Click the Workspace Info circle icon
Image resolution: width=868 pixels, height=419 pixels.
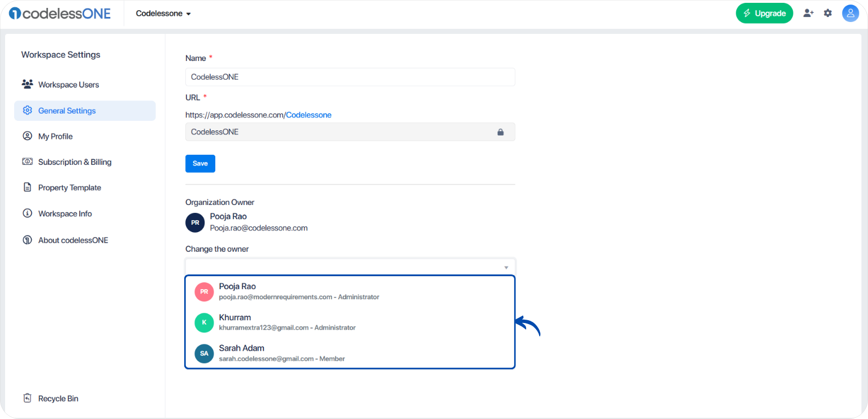click(27, 213)
